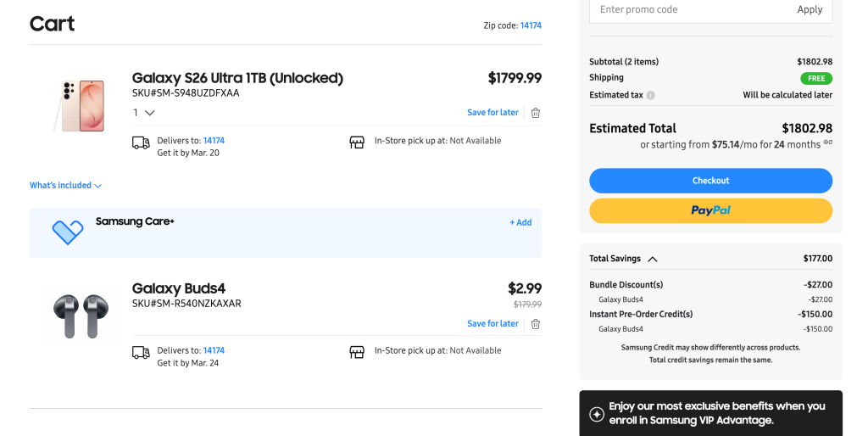Click the blue Checkout button
This screenshot has width=868, height=436.
click(x=710, y=181)
